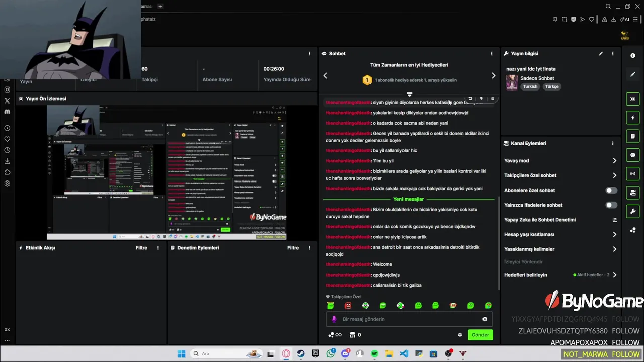Screen dimensions: 644x362
Task: Show next gifter leaderboard with right arrow
Action: [x=493, y=76]
